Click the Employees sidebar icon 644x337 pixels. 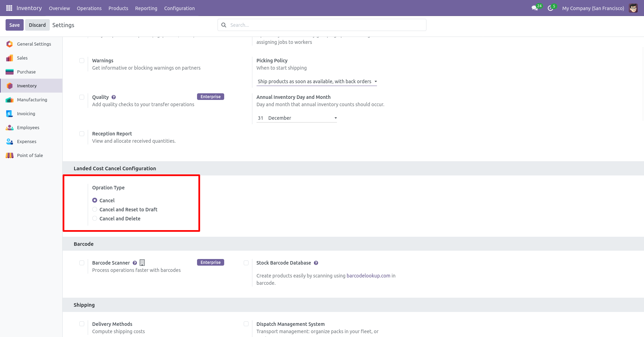click(x=9, y=127)
